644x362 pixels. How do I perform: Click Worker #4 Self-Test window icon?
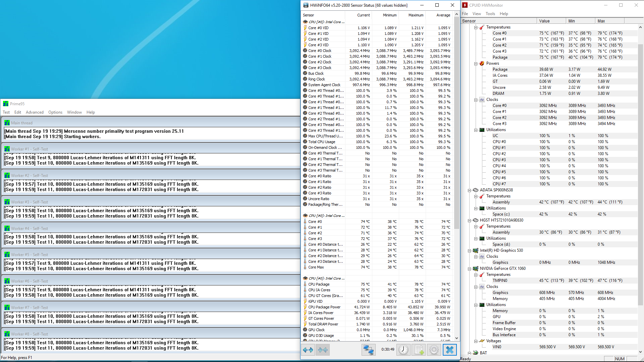(x=7, y=229)
